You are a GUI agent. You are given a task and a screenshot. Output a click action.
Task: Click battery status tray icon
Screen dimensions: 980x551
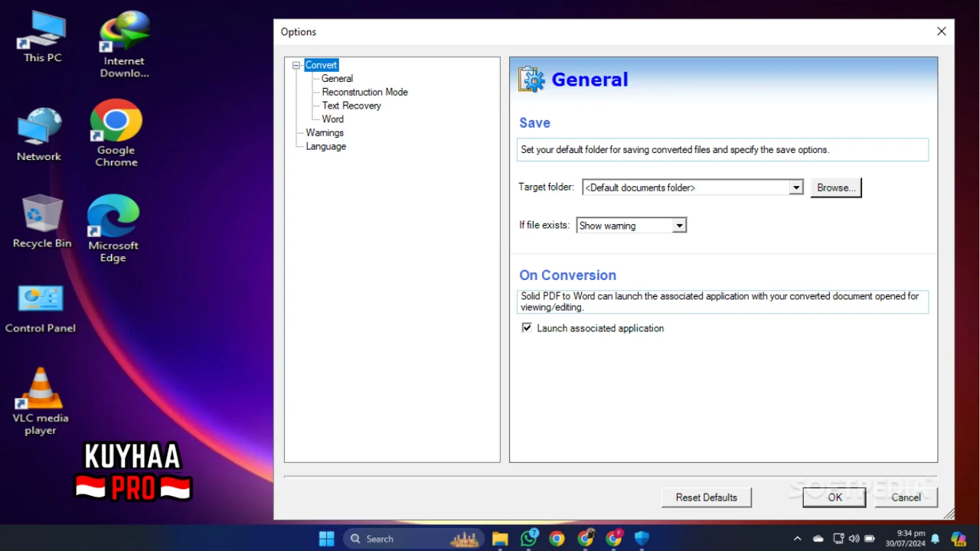click(x=870, y=539)
